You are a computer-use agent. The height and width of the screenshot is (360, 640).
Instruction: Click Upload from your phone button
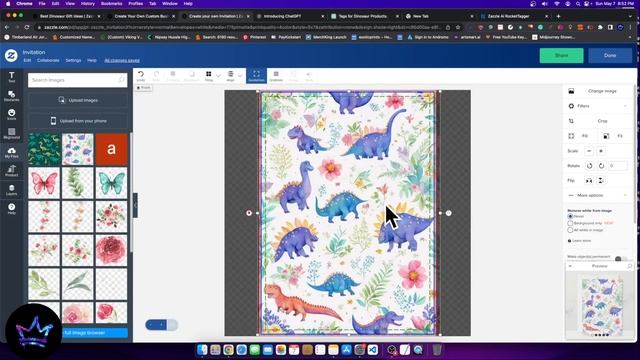pyautogui.click(x=78, y=121)
